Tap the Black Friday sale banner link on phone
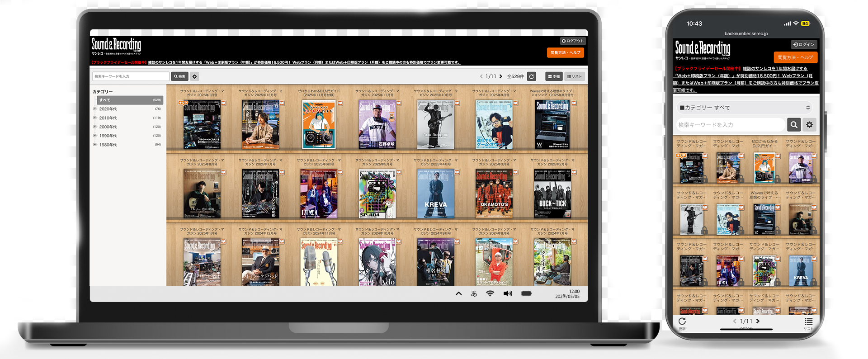The height and width of the screenshot is (359, 868). (x=746, y=80)
